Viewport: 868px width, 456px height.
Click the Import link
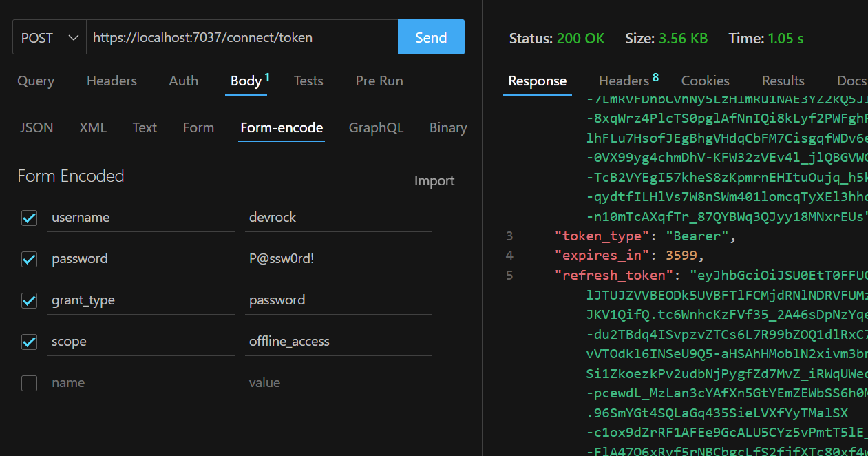434,180
